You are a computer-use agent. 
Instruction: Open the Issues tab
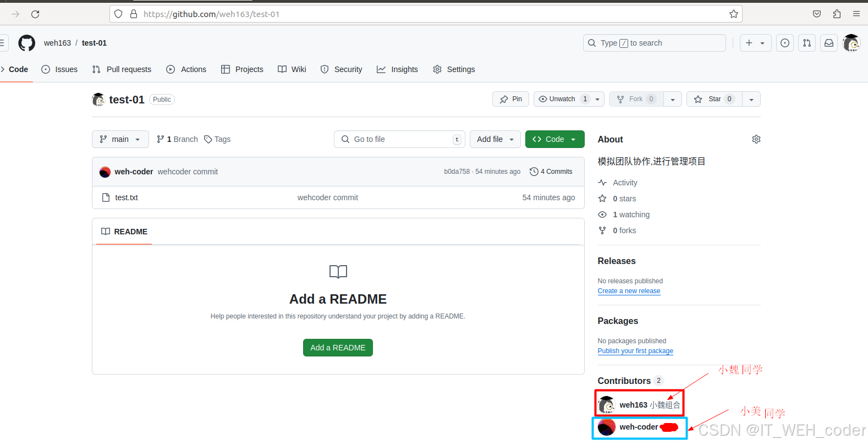pyautogui.click(x=59, y=69)
